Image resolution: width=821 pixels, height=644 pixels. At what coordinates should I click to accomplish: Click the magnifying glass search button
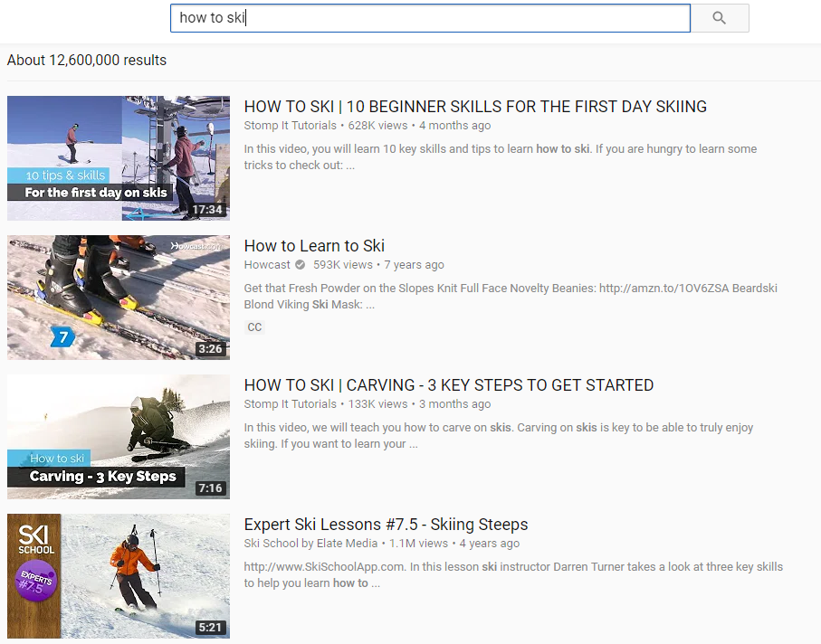[x=720, y=18]
